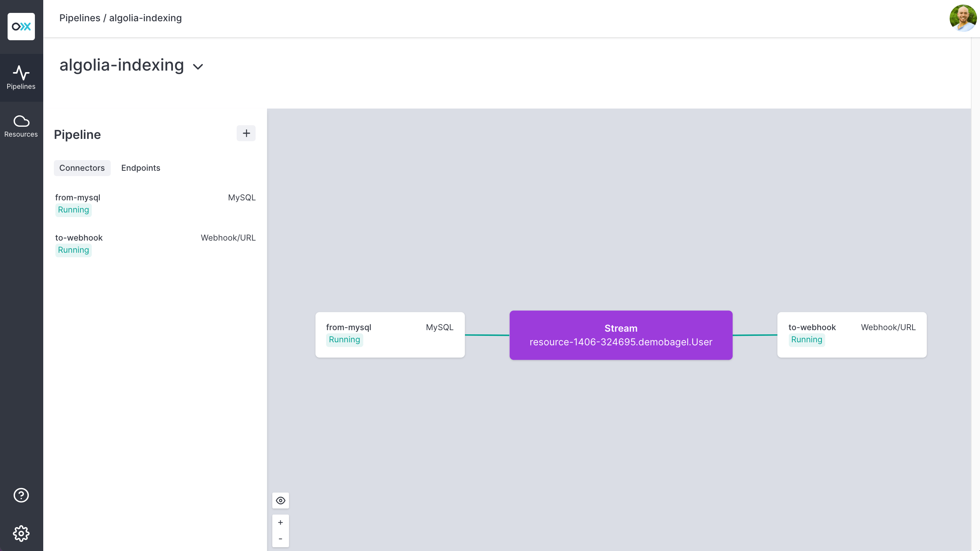Select from-mysql node on canvas
The width and height of the screenshot is (980, 551).
[x=389, y=334]
